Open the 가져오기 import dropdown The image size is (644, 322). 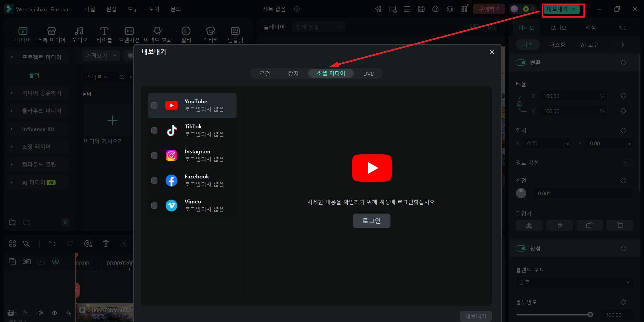[101, 55]
